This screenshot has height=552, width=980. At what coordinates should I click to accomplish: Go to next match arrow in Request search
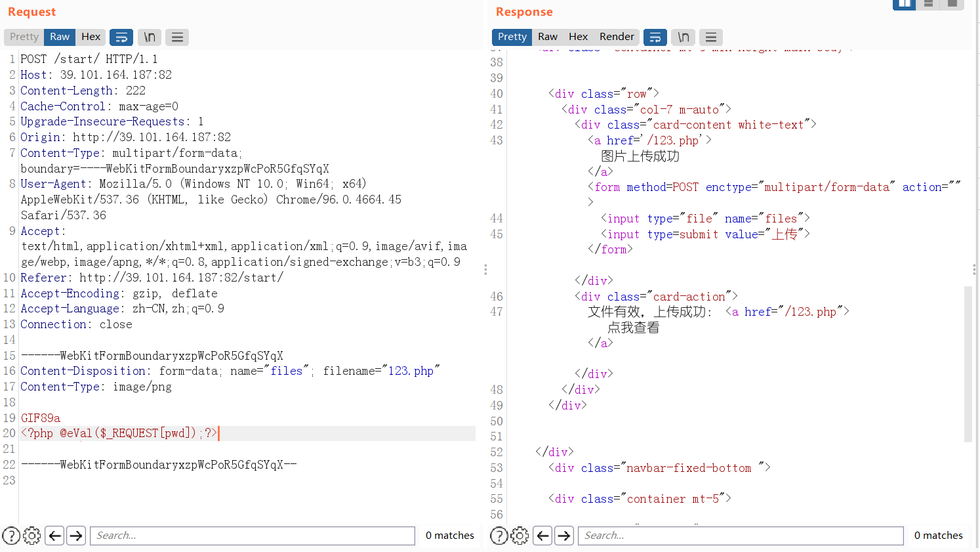pyautogui.click(x=76, y=536)
